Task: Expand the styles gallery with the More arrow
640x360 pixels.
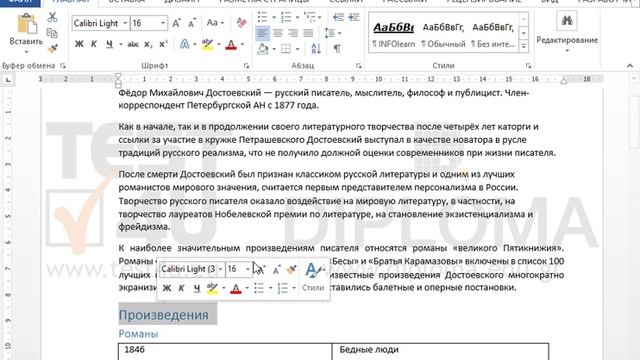Action: (x=524, y=47)
